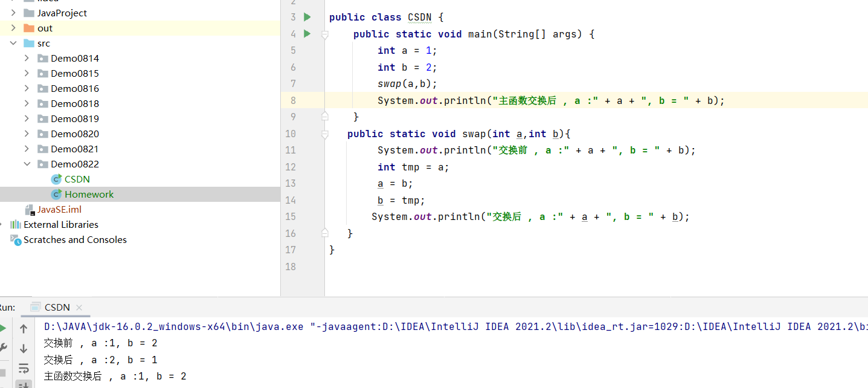Switch to the CSDN run tab
Viewport: 868px width, 388px height.
click(57, 307)
